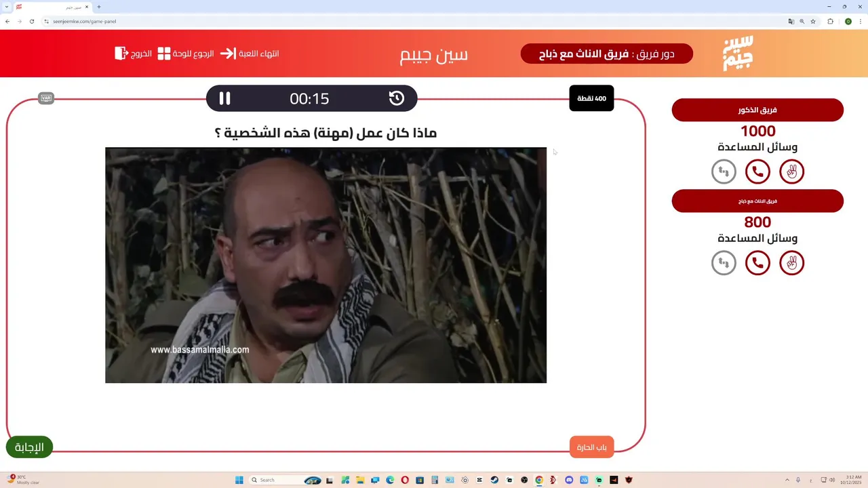This screenshot has width=868, height=488.
Task: Return to board via الرجوع للوحة
Action: (193, 53)
